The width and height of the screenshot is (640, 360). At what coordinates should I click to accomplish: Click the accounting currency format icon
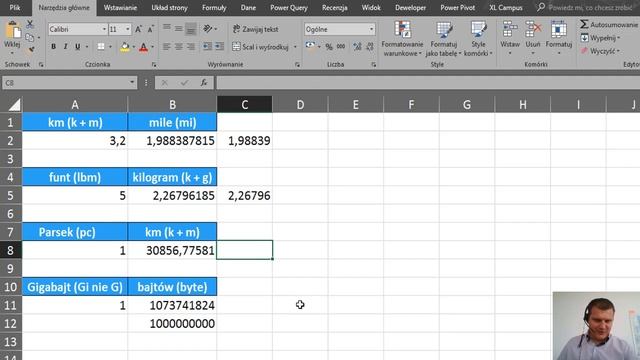(310, 46)
